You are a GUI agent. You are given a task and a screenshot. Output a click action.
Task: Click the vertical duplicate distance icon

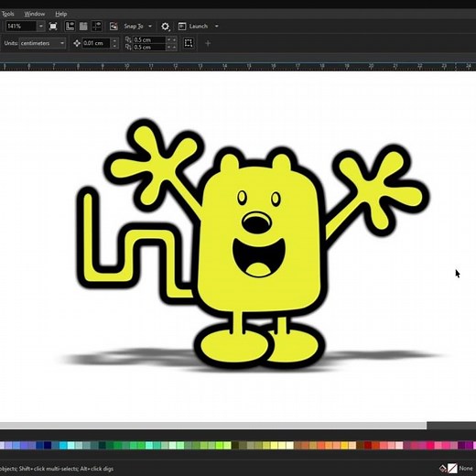click(x=128, y=47)
